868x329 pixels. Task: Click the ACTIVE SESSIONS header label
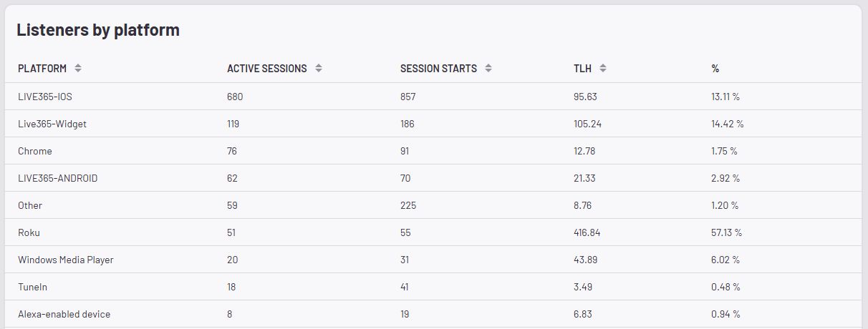(x=266, y=69)
